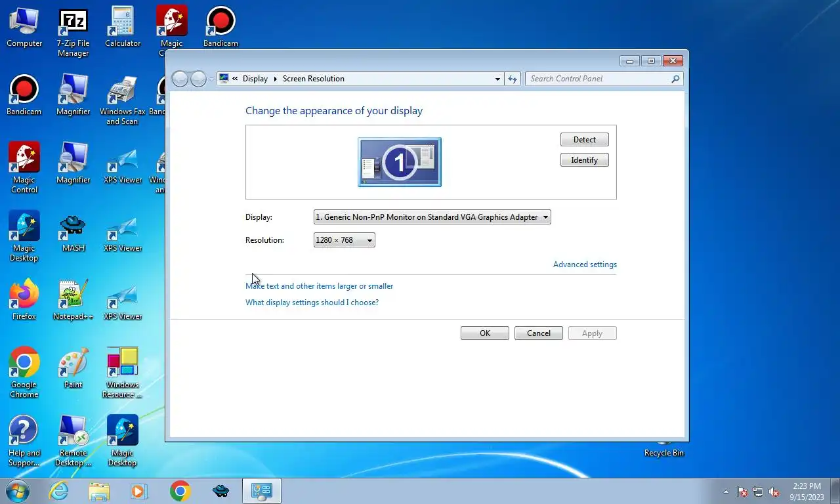Open the clock showing 2:23 PM
Image resolution: width=840 pixels, height=504 pixels.
[x=807, y=492]
